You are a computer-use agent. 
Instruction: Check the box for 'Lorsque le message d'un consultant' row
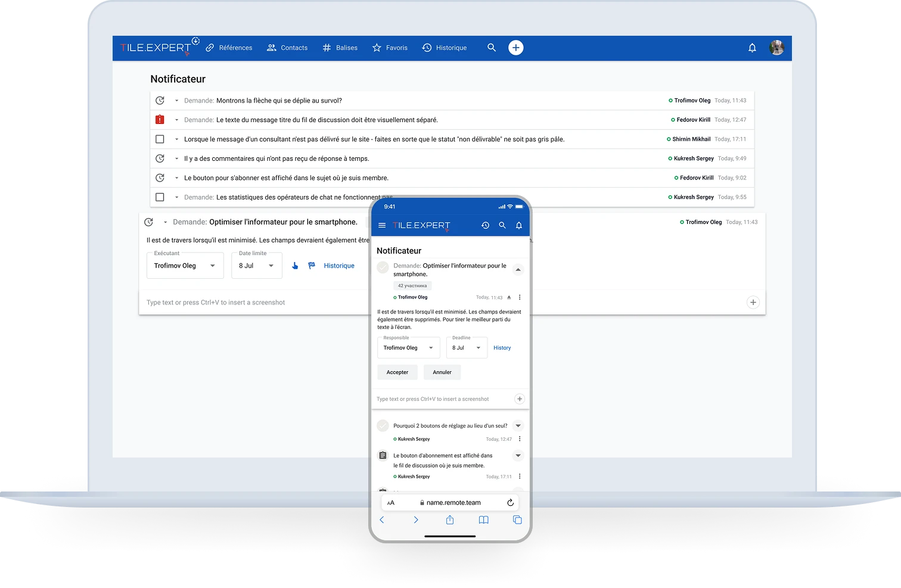click(160, 139)
